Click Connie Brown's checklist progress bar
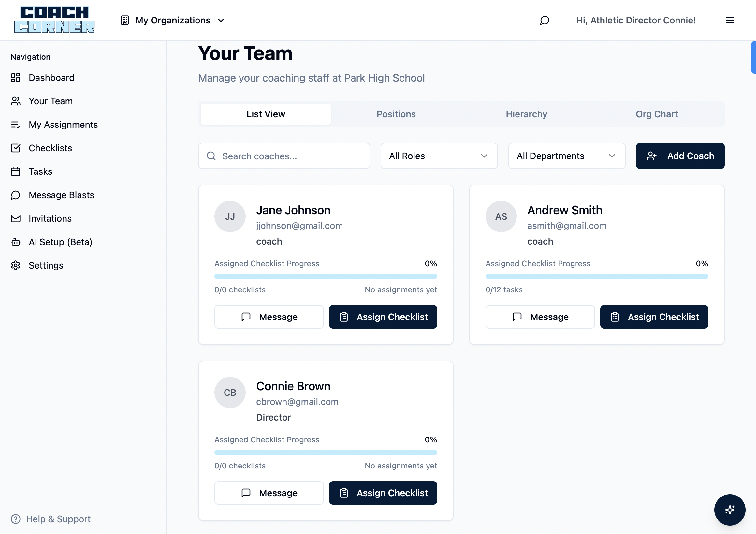The width and height of the screenshot is (756, 534). 326,452
